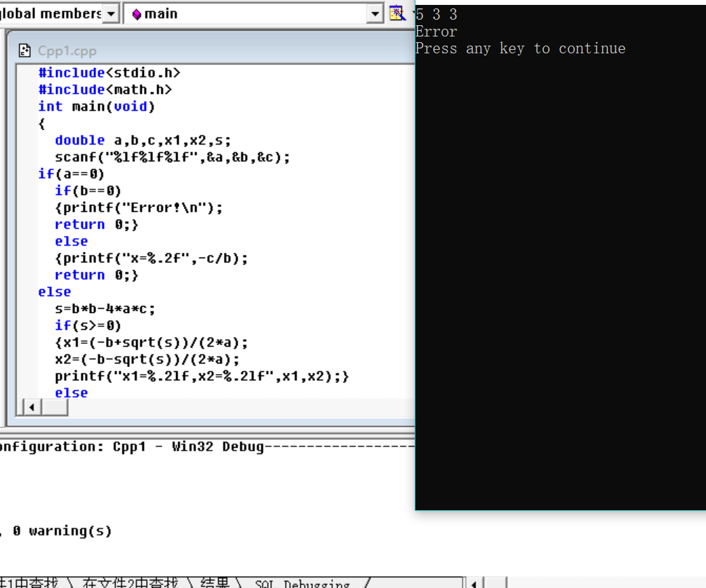The image size is (706, 588).
Task: Switch to SQL Debugging output tab
Action: point(302,584)
